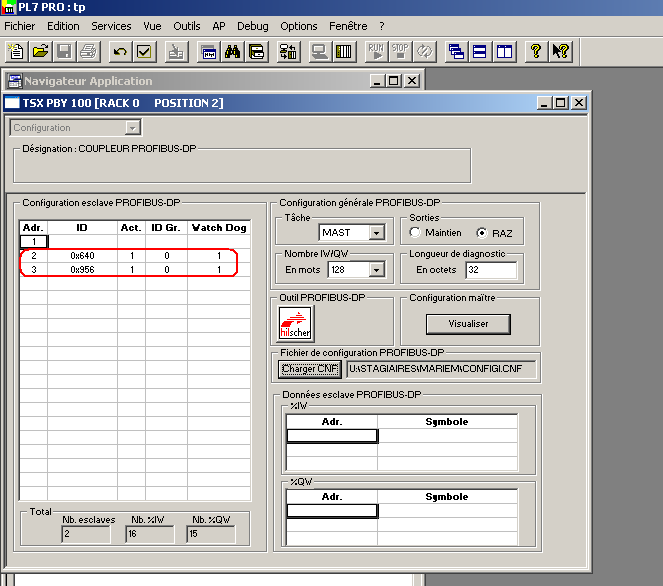
Task: Maximize the Navigateur Application window
Action: click(x=394, y=81)
